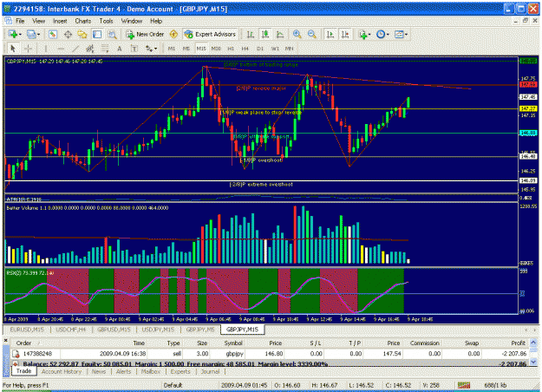This screenshot has height=392, width=542.
Task: Select order 147388248 row
Action: click(270, 354)
